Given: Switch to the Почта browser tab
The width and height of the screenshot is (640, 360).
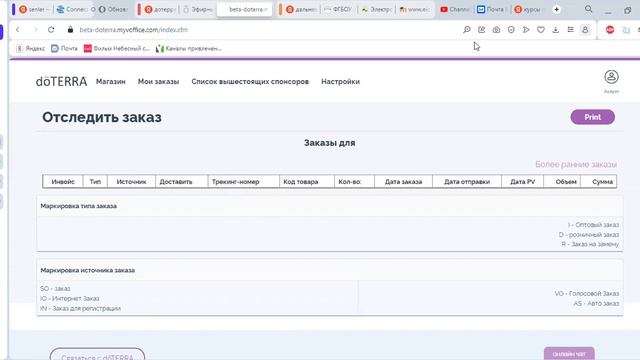Looking at the screenshot, I should 491,9.
